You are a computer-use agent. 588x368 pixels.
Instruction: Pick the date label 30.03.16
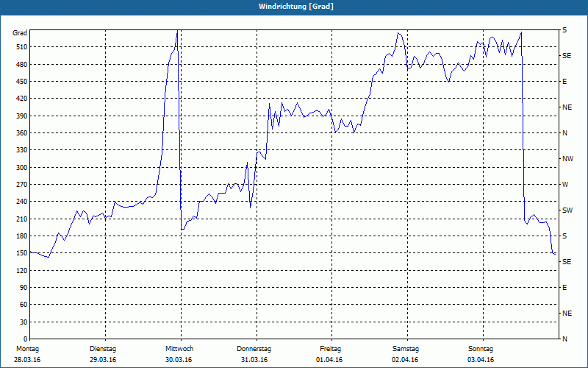(179, 360)
